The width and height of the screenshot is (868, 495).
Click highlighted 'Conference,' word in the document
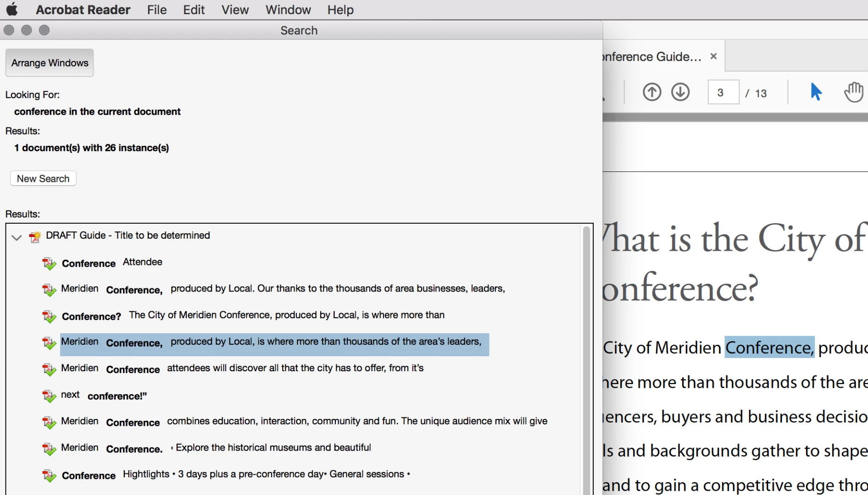click(x=769, y=347)
